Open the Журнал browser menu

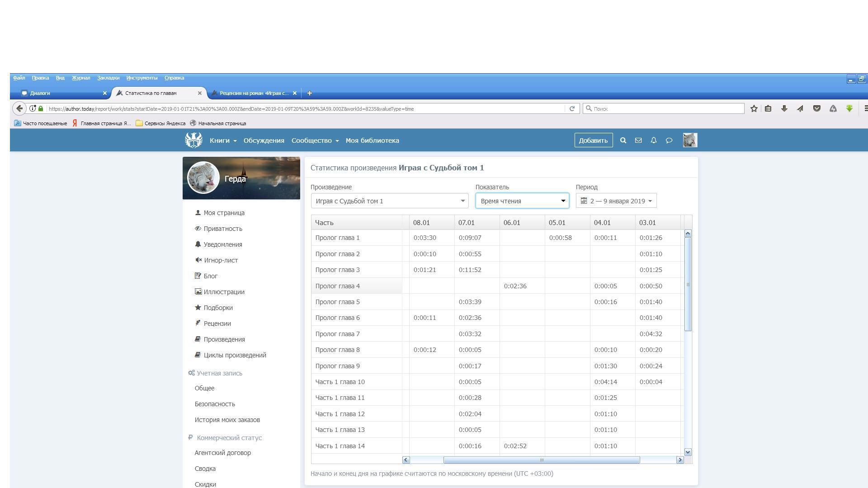[x=81, y=78]
